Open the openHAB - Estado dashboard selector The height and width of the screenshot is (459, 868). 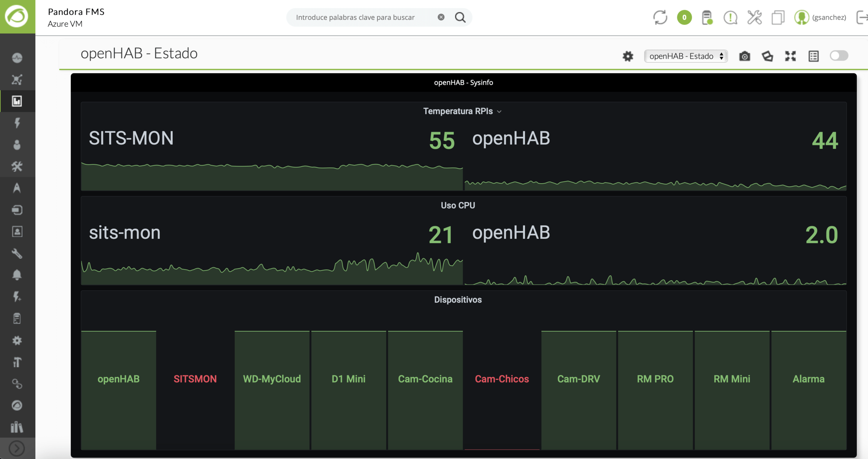(686, 56)
